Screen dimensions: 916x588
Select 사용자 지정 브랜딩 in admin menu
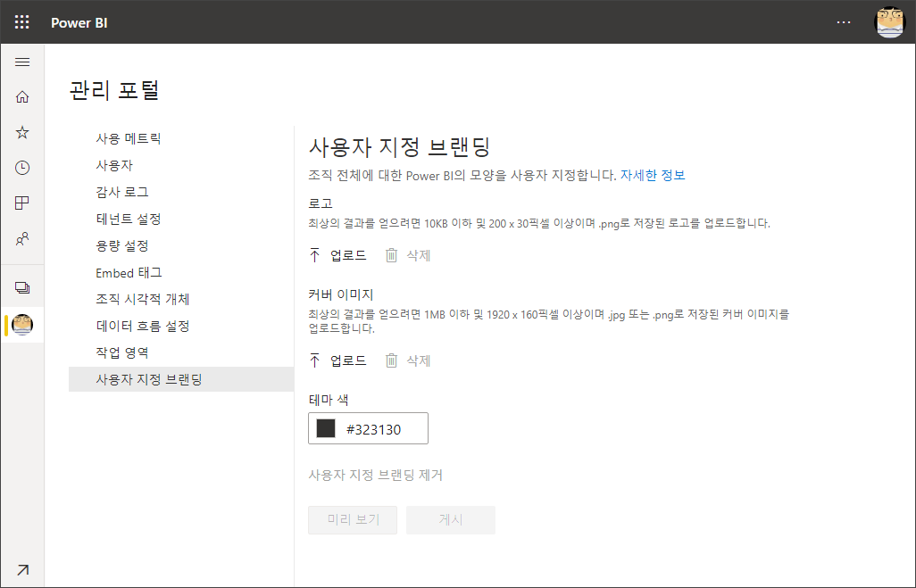181,379
